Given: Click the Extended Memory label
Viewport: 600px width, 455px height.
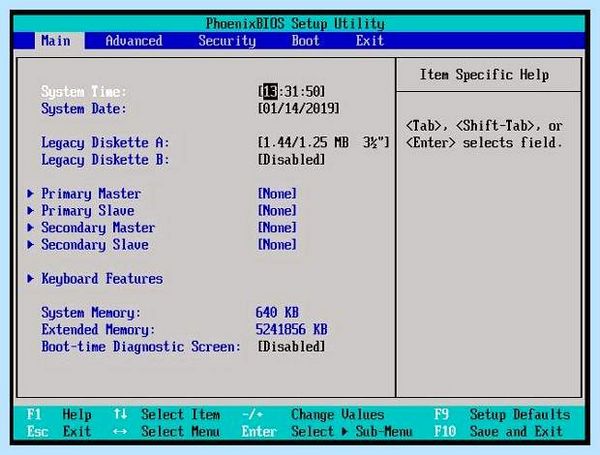Looking at the screenshot, I should pos(98,329).
